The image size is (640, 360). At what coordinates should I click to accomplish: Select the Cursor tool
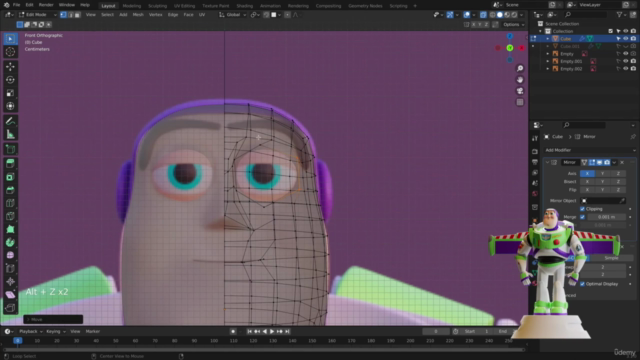click(10, 52)
